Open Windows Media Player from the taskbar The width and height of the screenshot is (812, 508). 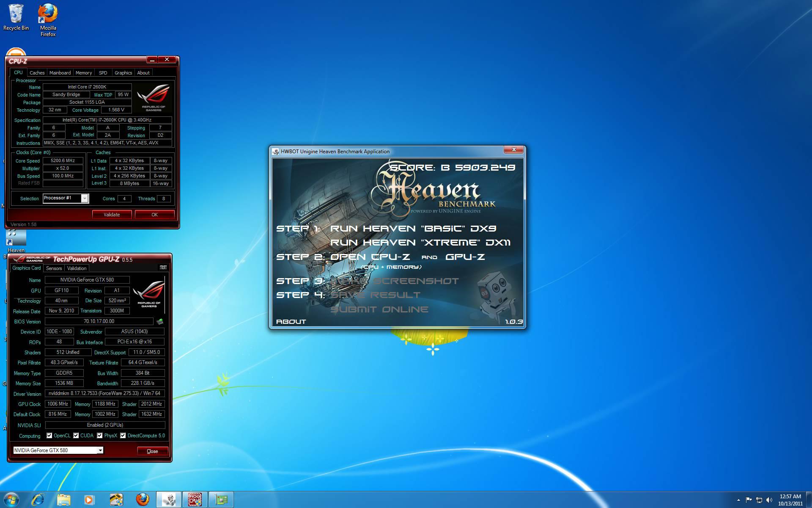click(89, 500)
